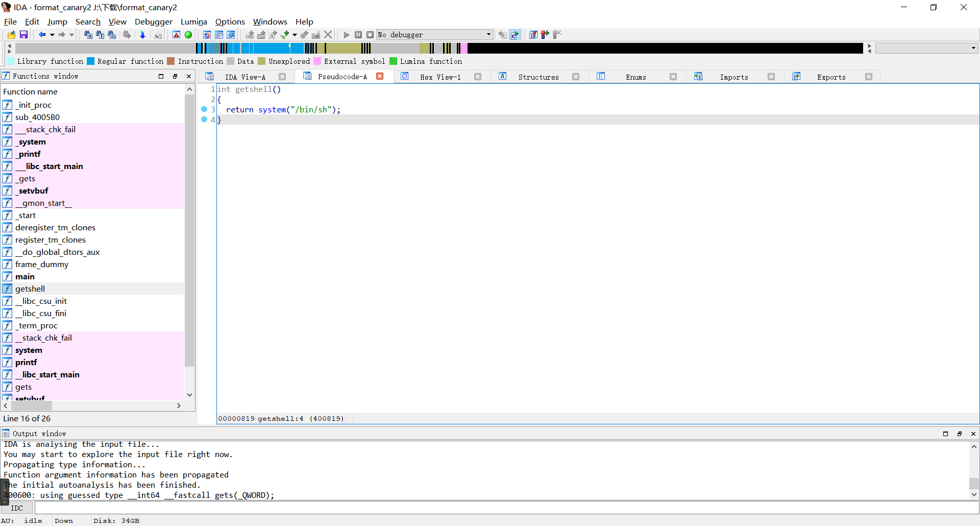Click the green circle toolbar icon
The image size is (980, 526).
click(x=188, y=35)
